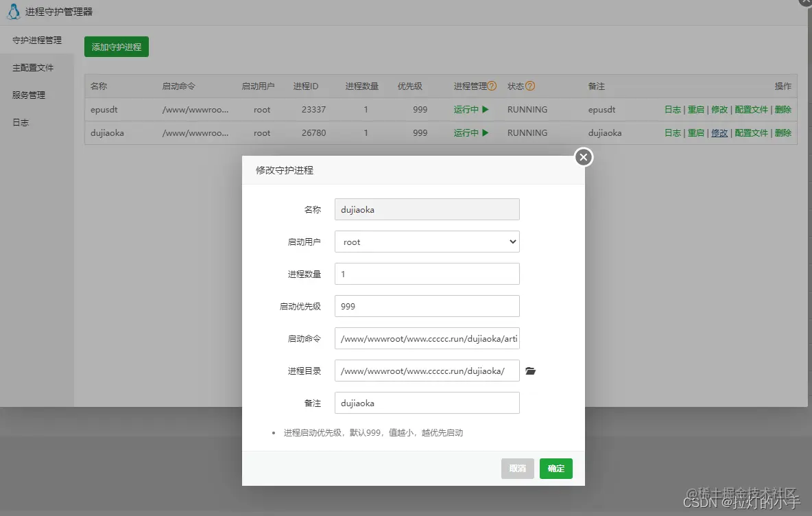Open 配置文件 link for dujiaoka row
Image resolution: width=812 pixels, height=516 pixels.
coord(751,132)
